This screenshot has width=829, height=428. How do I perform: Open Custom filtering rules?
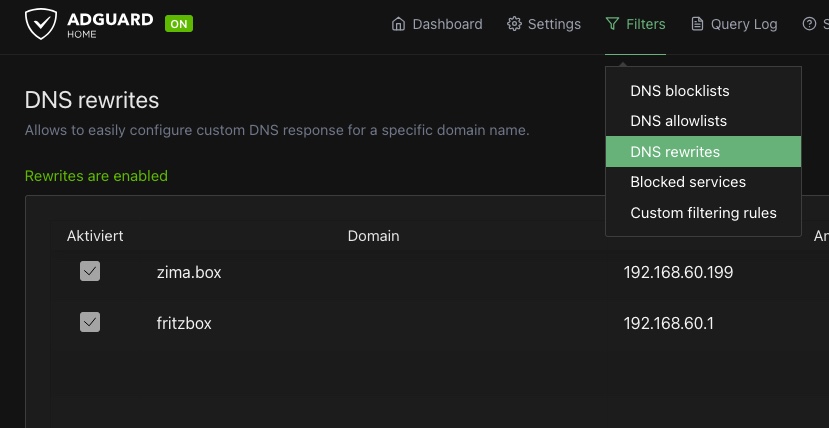(x=703, y=213)
